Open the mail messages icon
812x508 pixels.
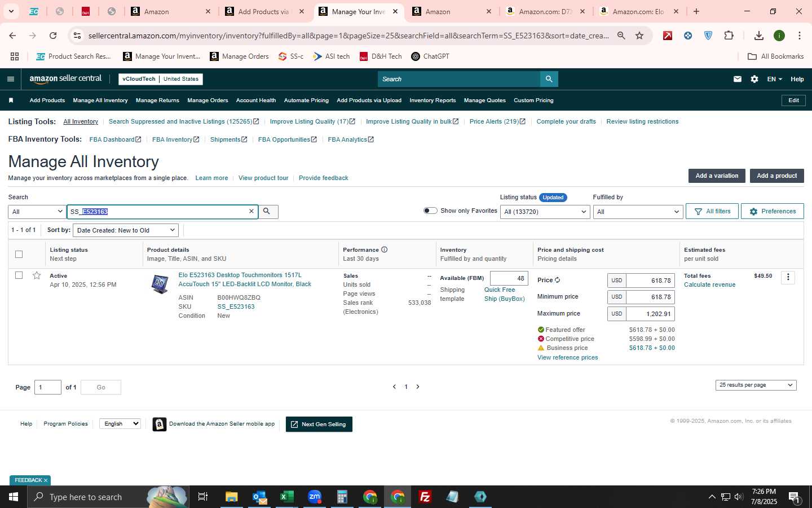[737, 79]
